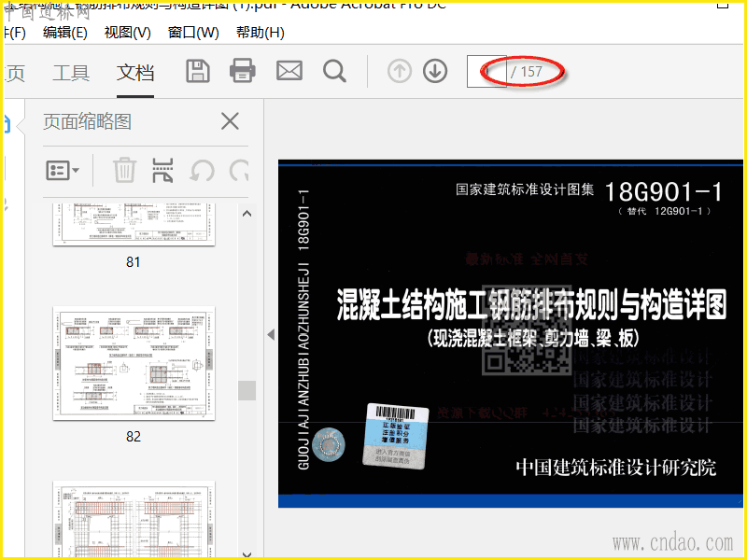This screenshot has width=747, height=560.
Task: Switch to the 工具 tab
Action: [71, 73]
